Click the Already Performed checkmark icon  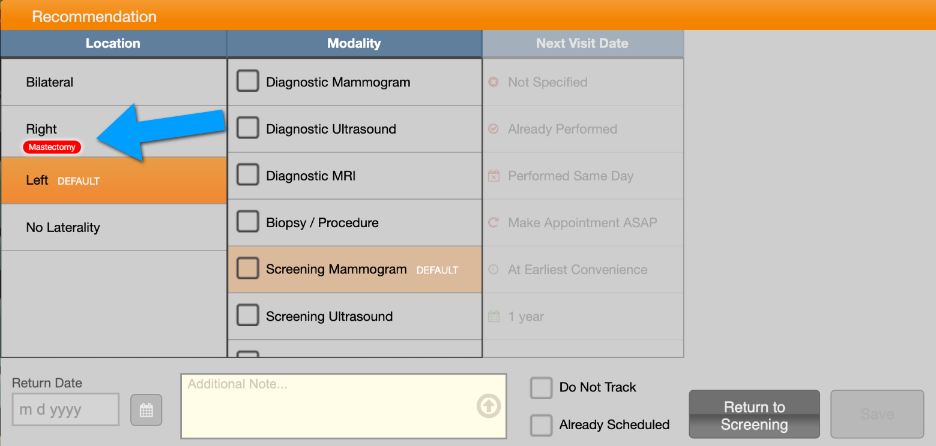pos(493,128)
